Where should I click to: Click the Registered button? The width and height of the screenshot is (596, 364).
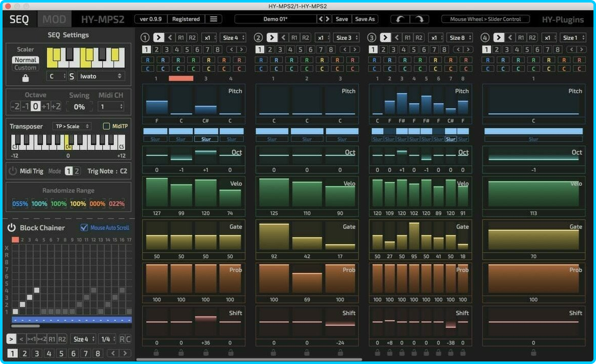tap(186, 19)
